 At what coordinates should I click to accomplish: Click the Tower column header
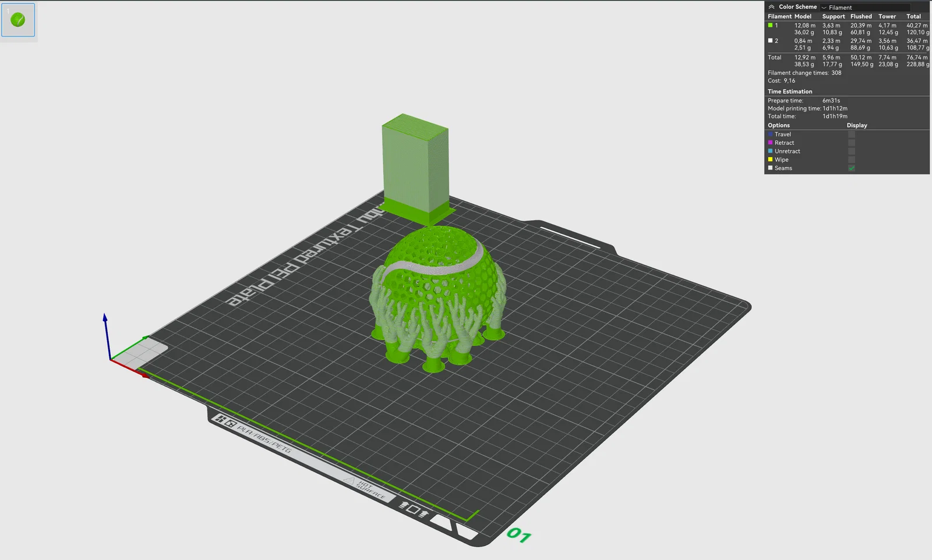[x=887, y=16]
